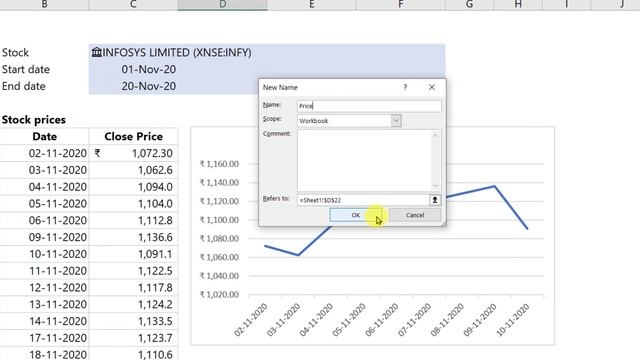Select close price cell 1,072.30

(x=133, y=153)
